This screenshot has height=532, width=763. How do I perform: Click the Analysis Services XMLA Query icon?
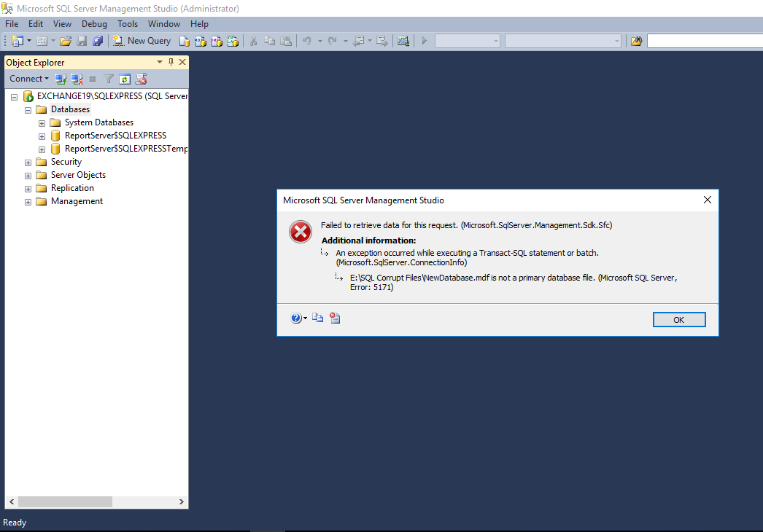click(x=233, y=42)
